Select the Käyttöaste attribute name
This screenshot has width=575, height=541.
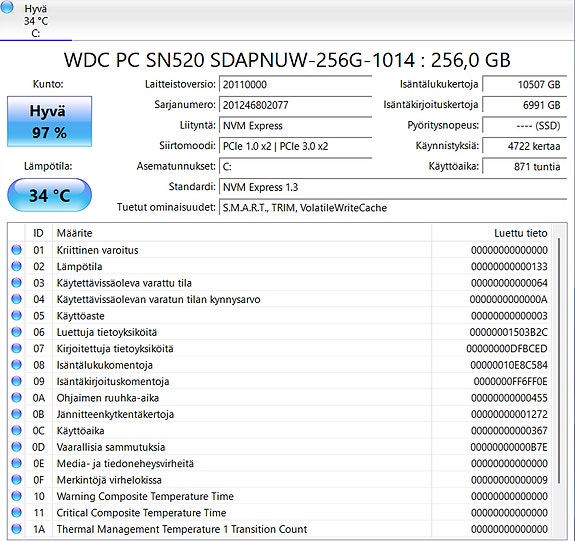pyautogui.click(x=80, y=316)
